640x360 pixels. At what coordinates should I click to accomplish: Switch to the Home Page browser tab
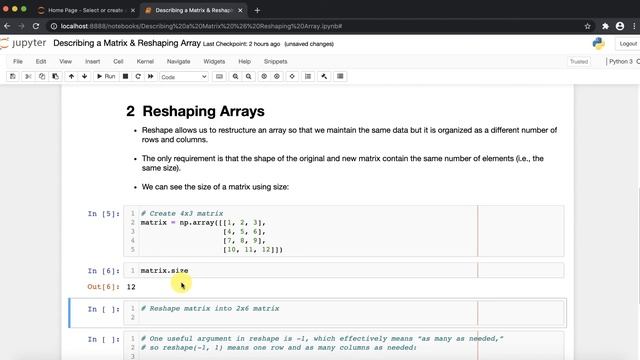pos(86,10)
